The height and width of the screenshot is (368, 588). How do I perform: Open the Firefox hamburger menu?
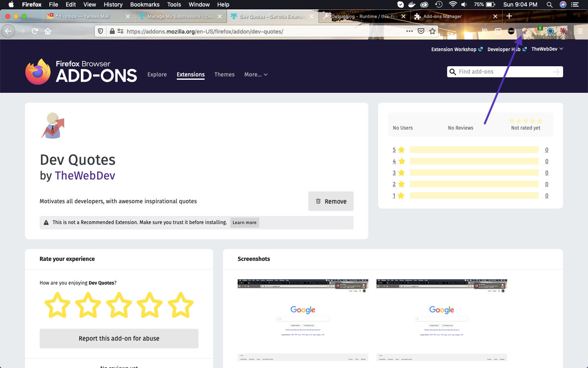(580, 31)
